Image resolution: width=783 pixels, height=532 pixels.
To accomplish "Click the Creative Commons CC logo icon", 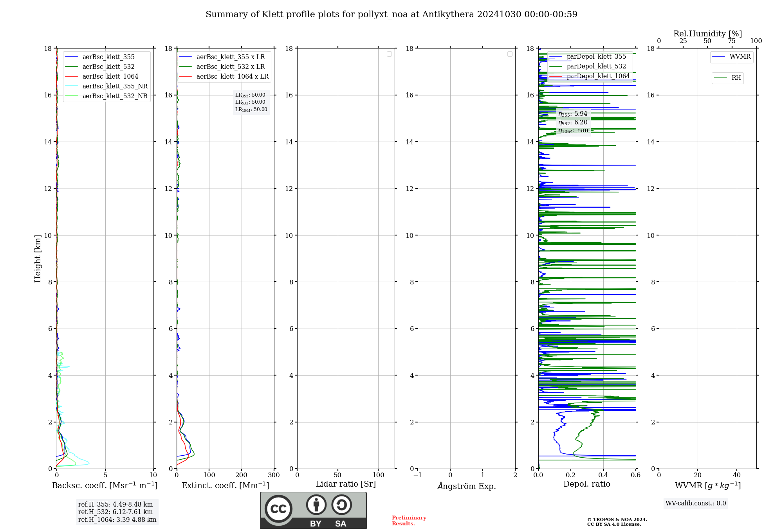I will point(278,509).
